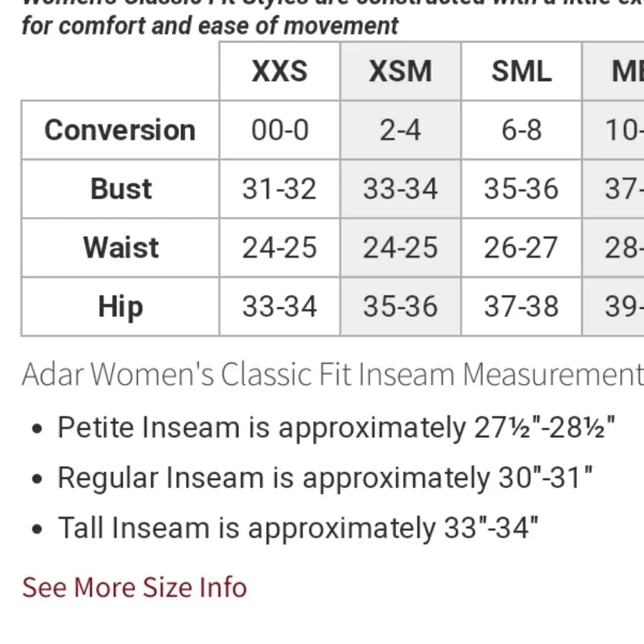Viewport: 644px width, 644px height.
Task: Click the 37-38 hip cell
Action: click(x=521, y=307)
